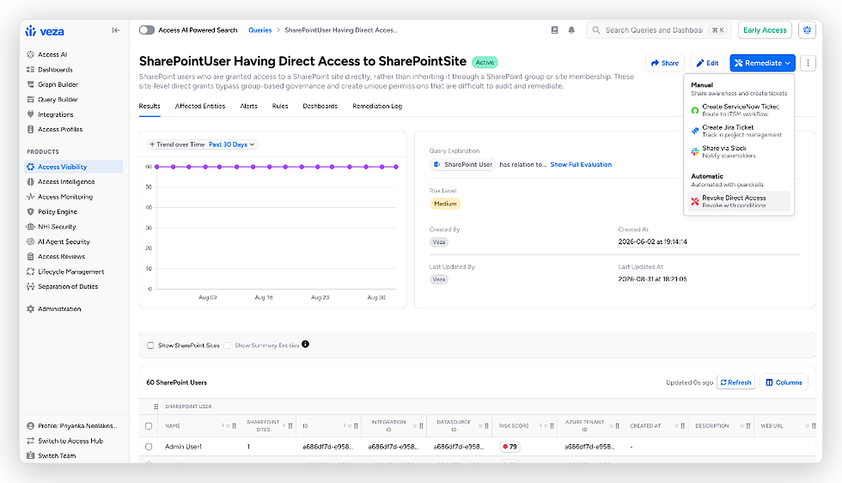The image size is (842, 483).
Task: Click the Early Access button
Action: (765, 31)
